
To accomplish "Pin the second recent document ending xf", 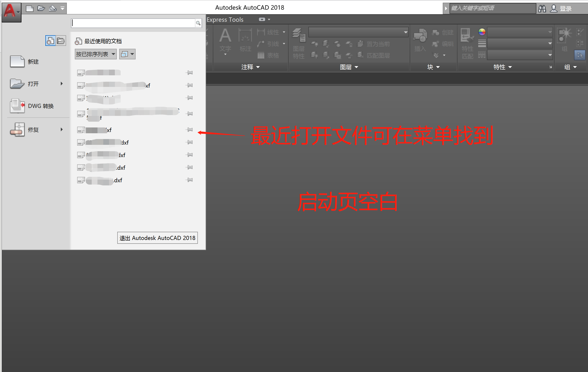I will pos(189,85).
